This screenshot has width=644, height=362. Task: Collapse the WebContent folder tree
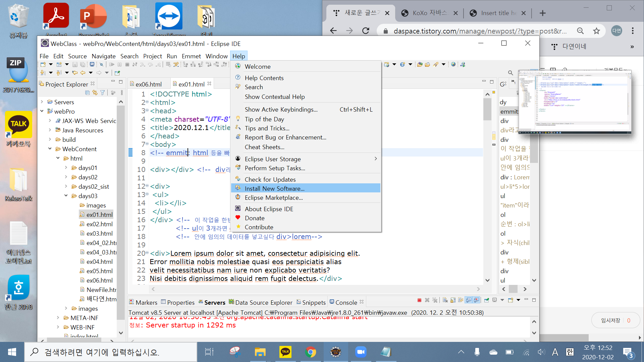tap(50, 149)
